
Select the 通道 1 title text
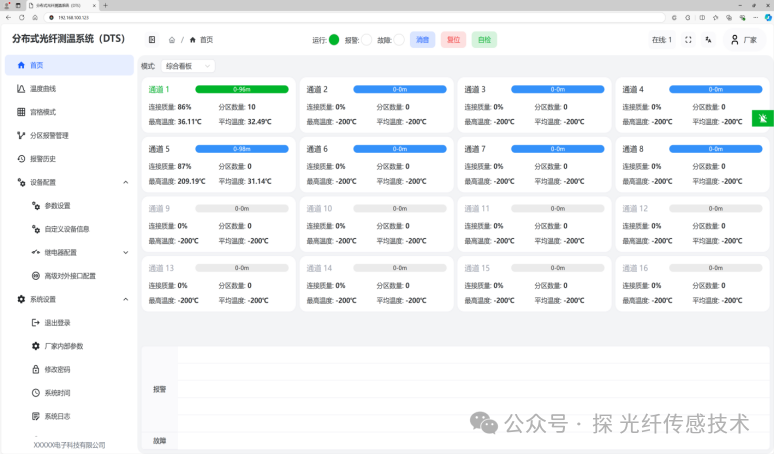click(x=159, y=89)
